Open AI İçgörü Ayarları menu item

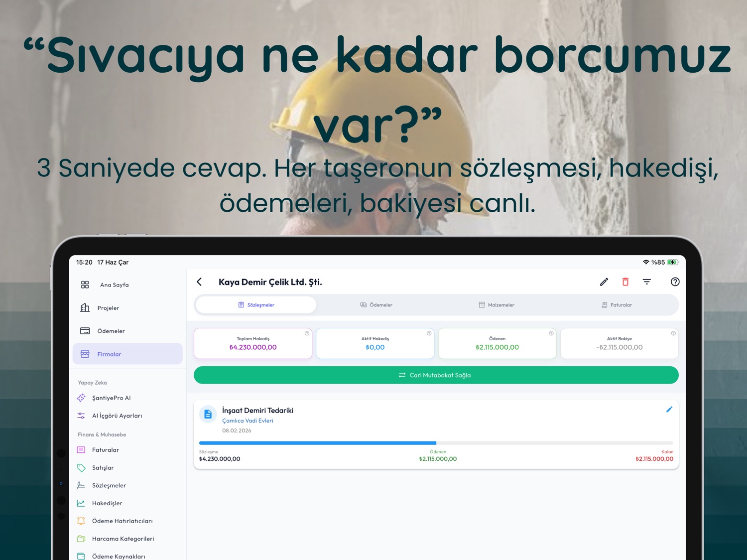[x=127, y=416]
